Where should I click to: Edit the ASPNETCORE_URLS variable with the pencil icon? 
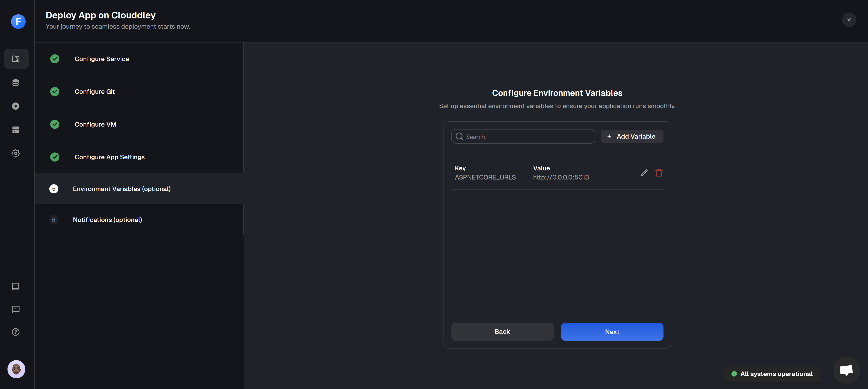644,173
